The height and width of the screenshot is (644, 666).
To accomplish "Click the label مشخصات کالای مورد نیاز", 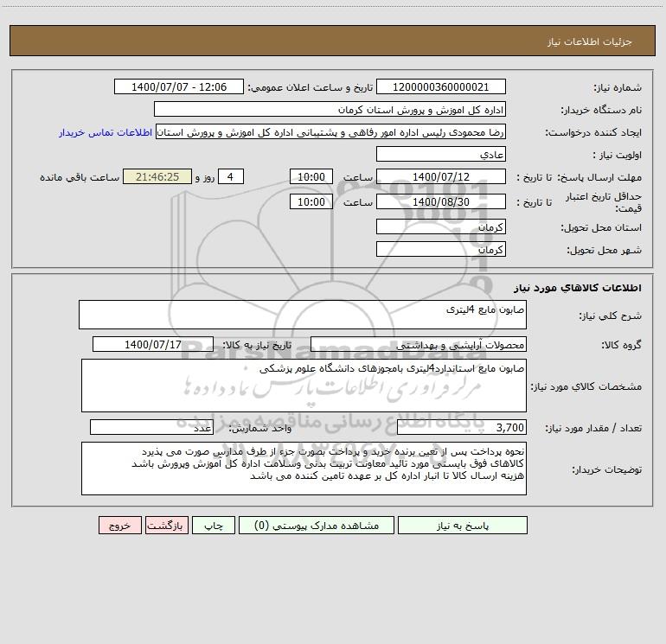I will point(586,386).
